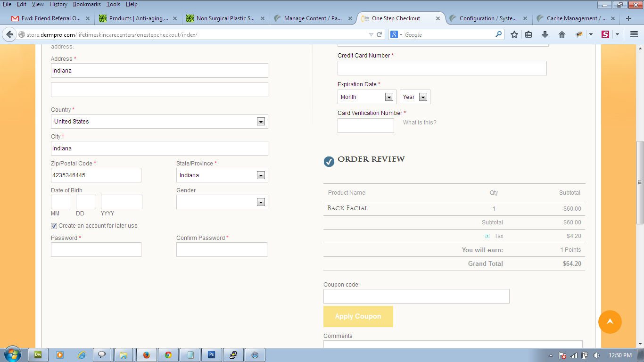The width and height of the screenshot is (644, 362).
Task: Uncheck Create an account for later use
Action: click(x=54, y=226)
